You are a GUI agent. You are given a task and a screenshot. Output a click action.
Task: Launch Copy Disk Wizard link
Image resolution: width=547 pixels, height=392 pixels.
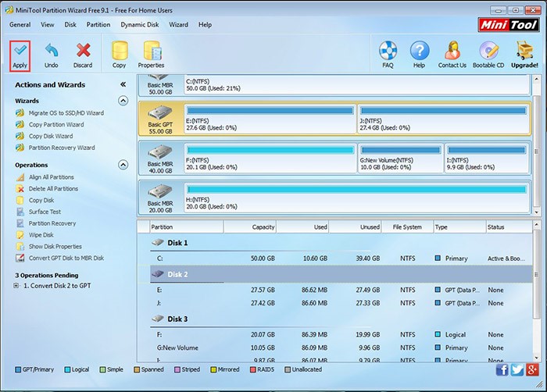coord(51,136)
